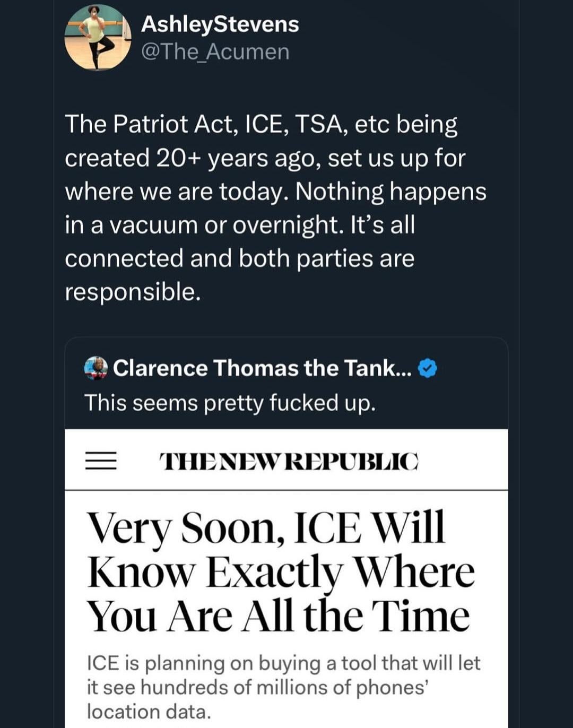Open the @The_Acumen handle
This screenshot has height=728, width=573.
pos(215,52)
